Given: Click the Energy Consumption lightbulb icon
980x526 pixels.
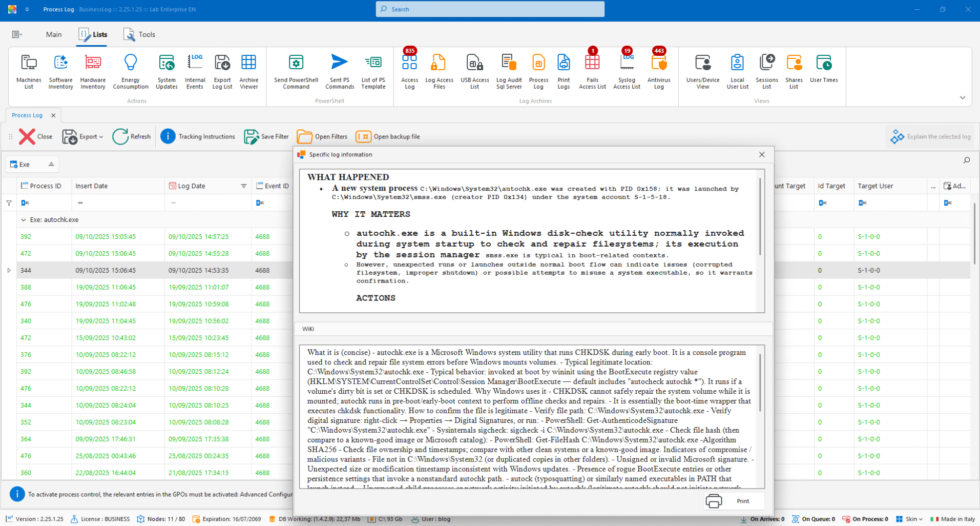Looking at the screenshot, I should (x=131, y=63).
